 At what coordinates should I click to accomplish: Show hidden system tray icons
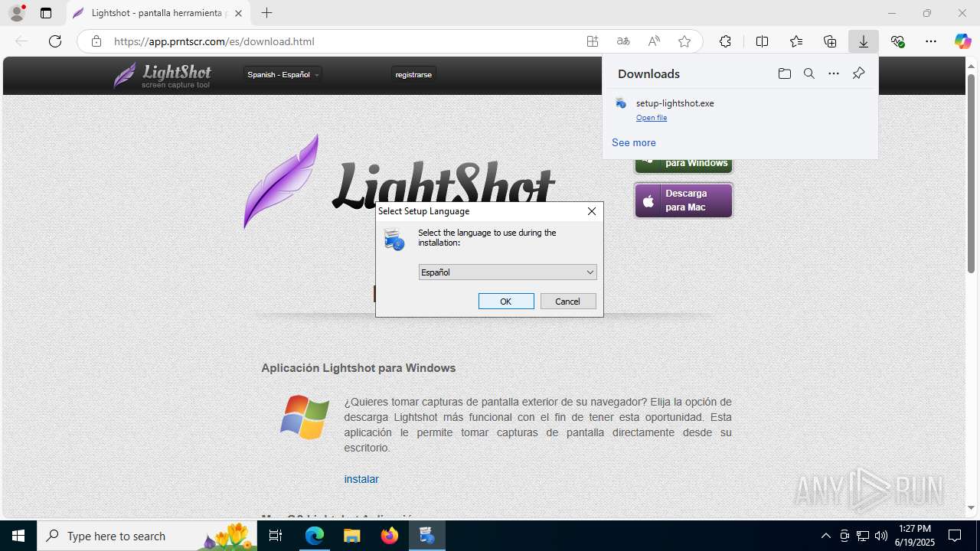coord(825,536)
